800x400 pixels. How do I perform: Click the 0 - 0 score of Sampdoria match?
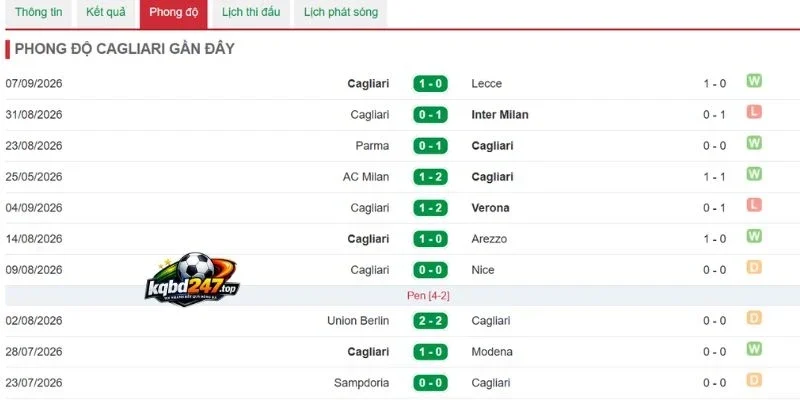(x=430, y=383)
